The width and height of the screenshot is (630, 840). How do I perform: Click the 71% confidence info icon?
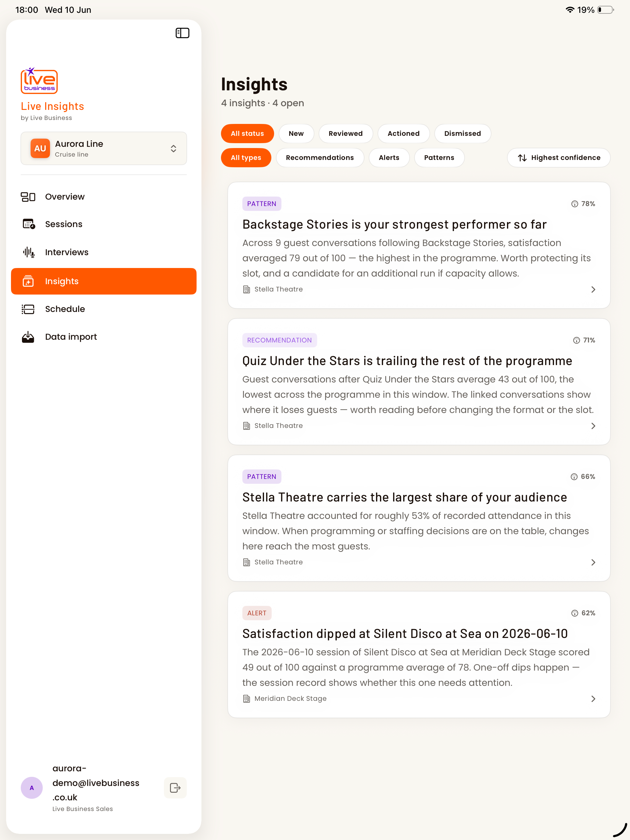click(577, 340)
